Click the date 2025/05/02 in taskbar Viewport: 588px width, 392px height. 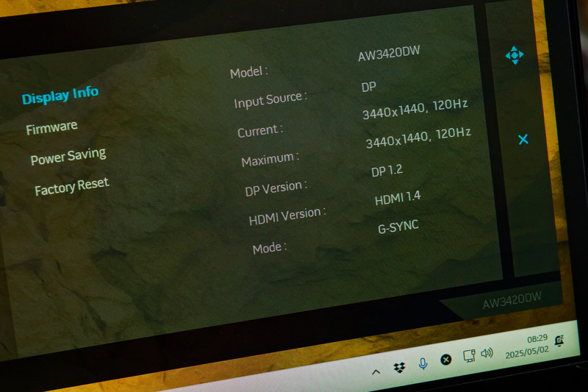pos(527,352)
